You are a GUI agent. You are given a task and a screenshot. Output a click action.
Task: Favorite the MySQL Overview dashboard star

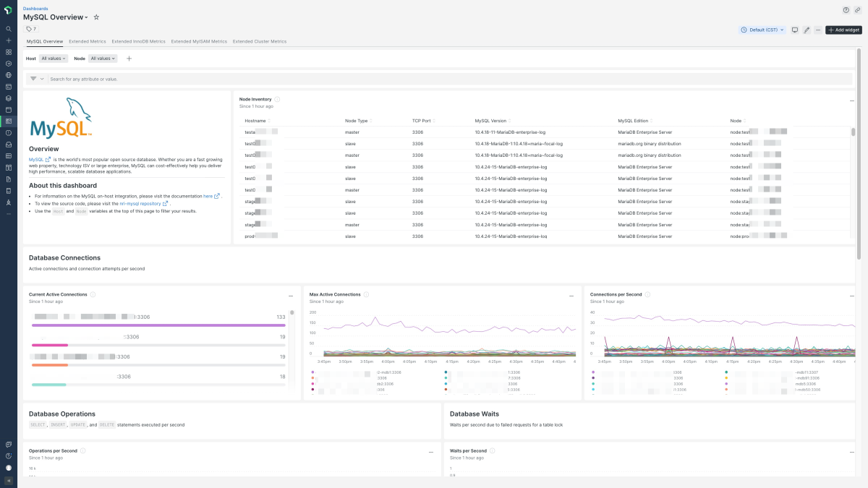96,17
